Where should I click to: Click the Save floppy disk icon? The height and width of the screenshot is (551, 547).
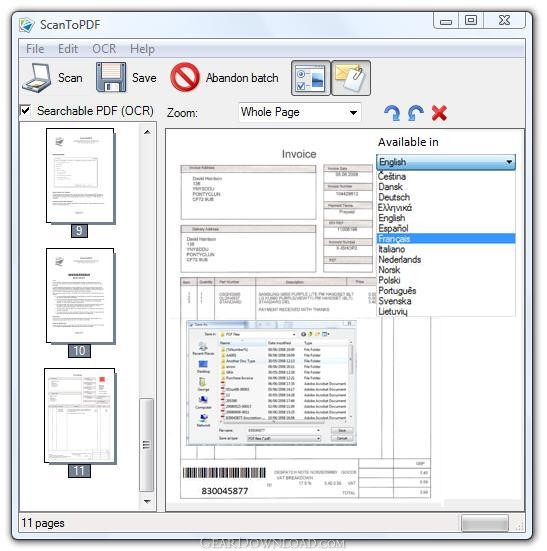pos(111,77)
